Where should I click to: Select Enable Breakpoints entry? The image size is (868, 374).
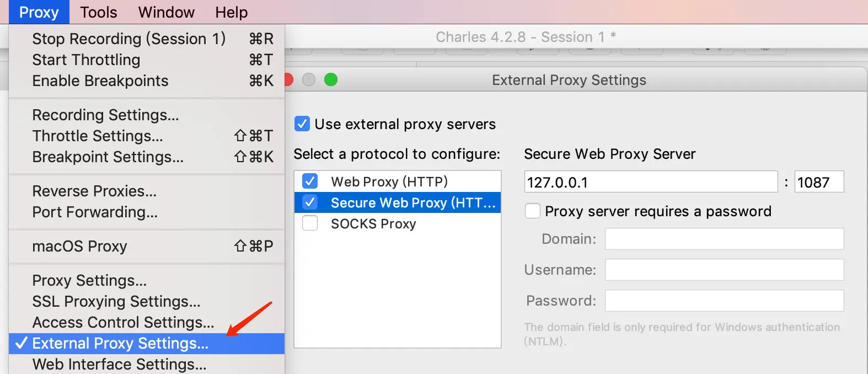[100, 81]
